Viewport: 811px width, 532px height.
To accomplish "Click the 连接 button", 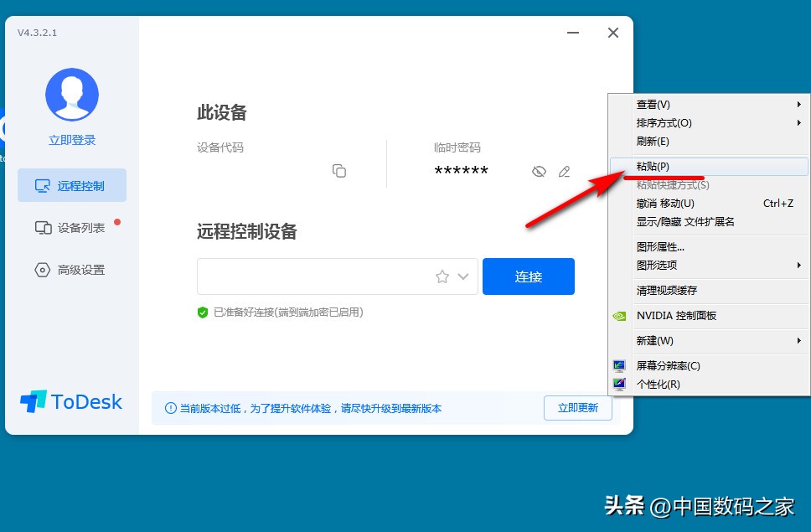I will [528, 276].
